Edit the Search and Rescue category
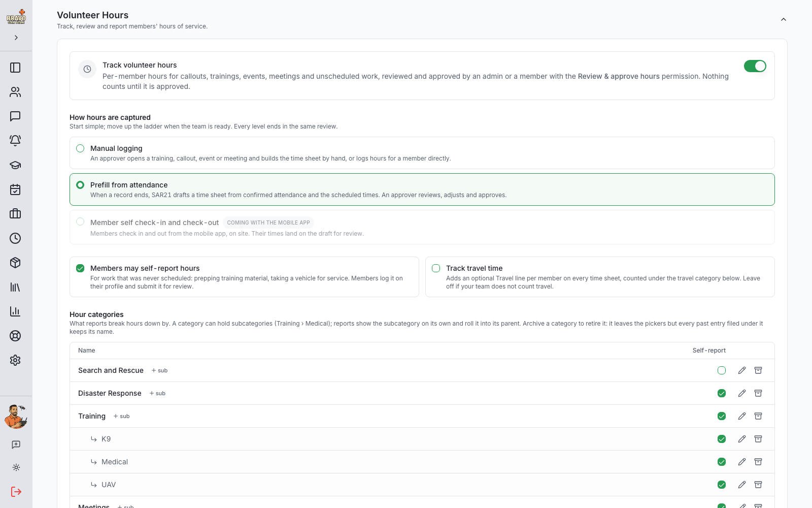The height and width of the screenshot is (508, 812). (x=742, y=370)
